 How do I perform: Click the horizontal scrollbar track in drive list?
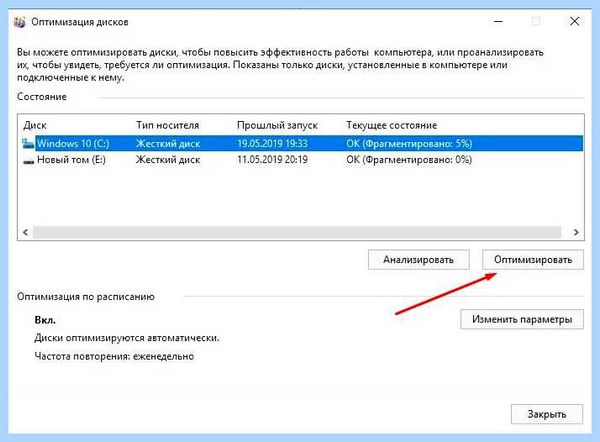click(297, 232)
